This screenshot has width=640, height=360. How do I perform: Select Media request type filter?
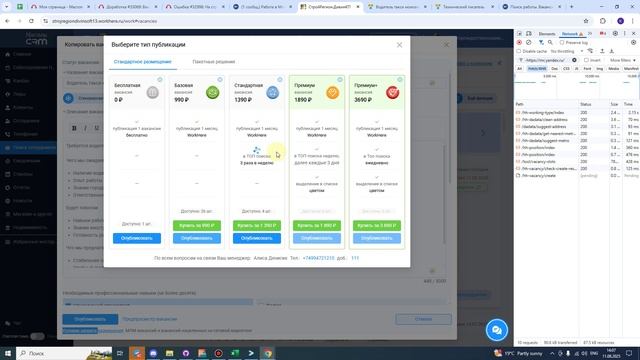(x=613, y=69)
